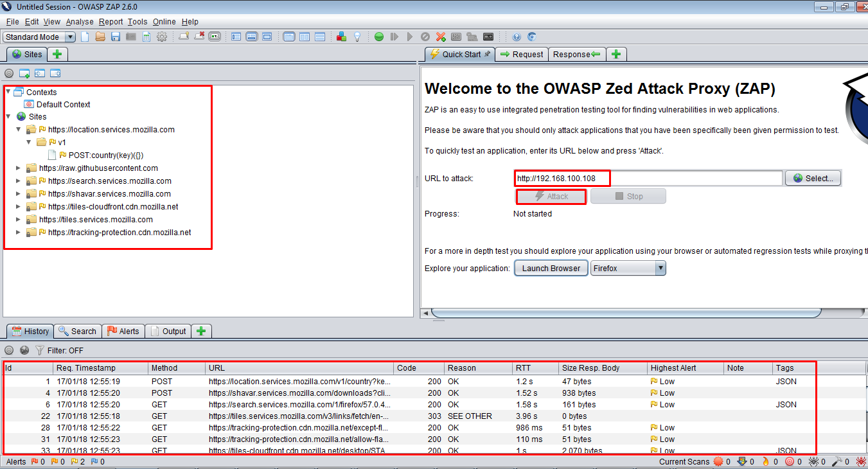
Task: Click the export context icon in Sites panel
Action: 55,73
